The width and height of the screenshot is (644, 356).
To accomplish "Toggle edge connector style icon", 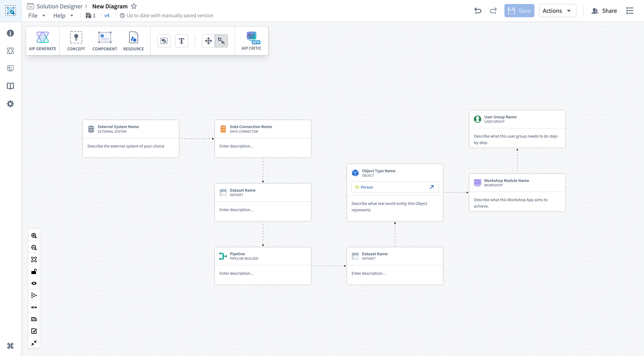I will (34, 307).
